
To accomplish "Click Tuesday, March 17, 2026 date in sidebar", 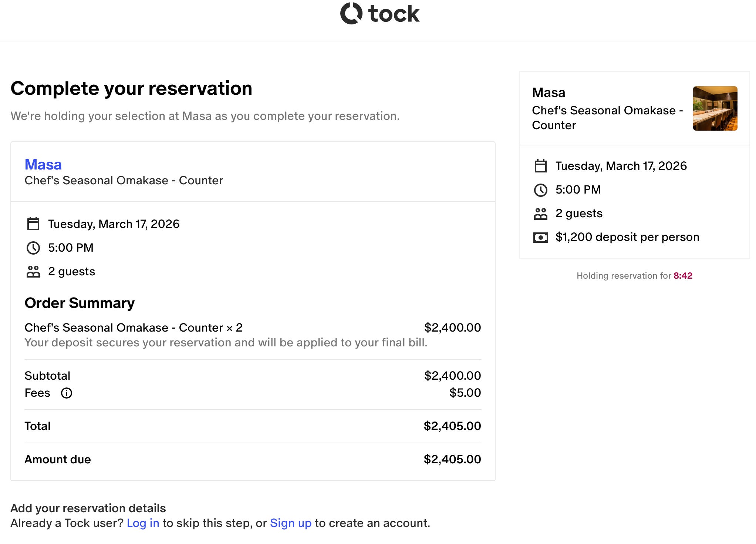I will tap(621, 166).
